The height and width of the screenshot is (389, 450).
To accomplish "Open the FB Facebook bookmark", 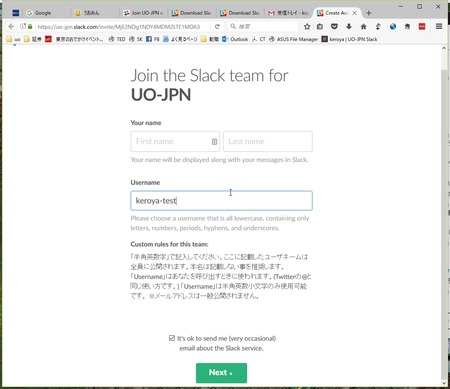I will [153, 39].
